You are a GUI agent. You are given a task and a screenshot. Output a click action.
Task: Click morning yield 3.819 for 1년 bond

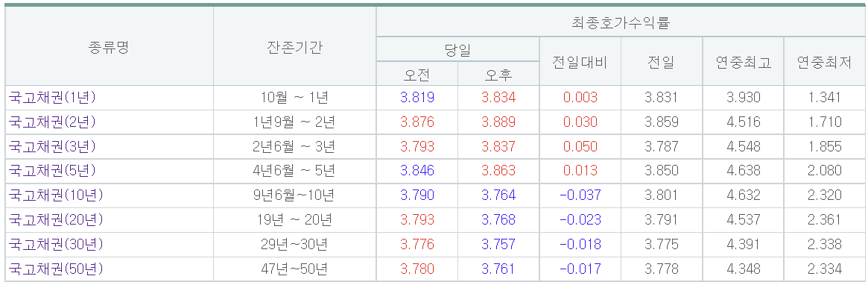(416, 98)
